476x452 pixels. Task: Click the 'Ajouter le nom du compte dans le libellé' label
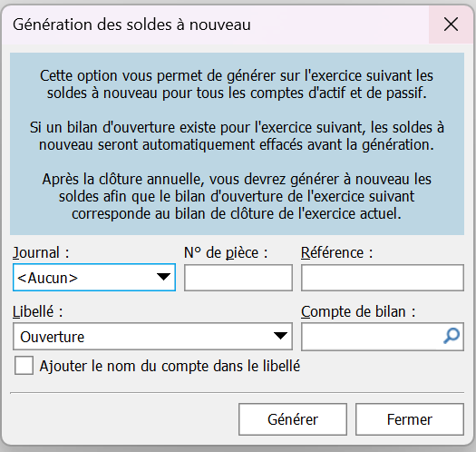170,366
